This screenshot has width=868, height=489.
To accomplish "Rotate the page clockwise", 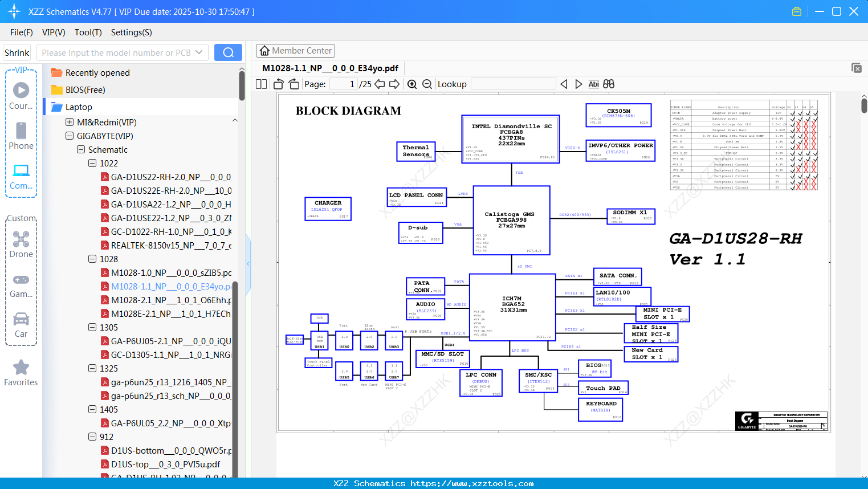I will pyautogui.click(x=294, y=84).
